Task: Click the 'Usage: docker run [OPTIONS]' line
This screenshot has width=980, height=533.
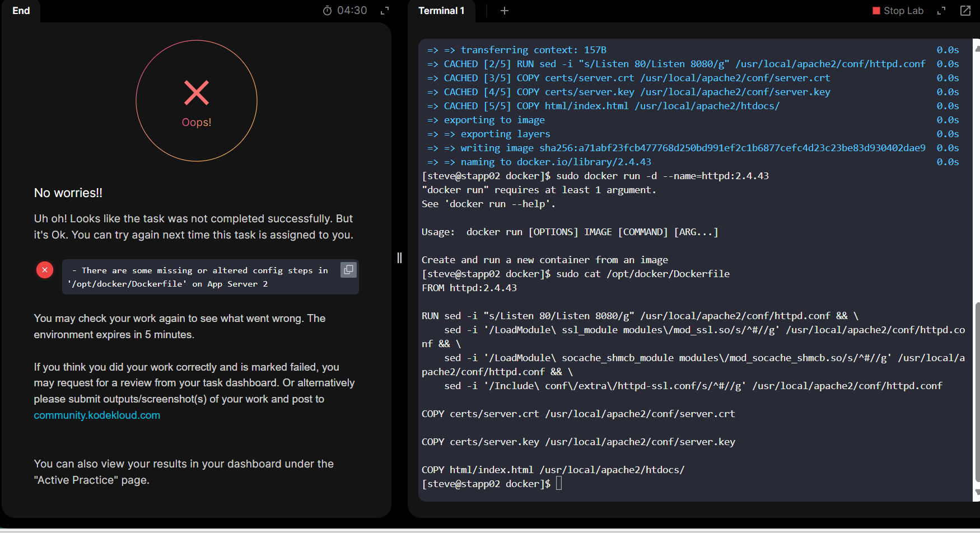Action: [x=570, y=232]
